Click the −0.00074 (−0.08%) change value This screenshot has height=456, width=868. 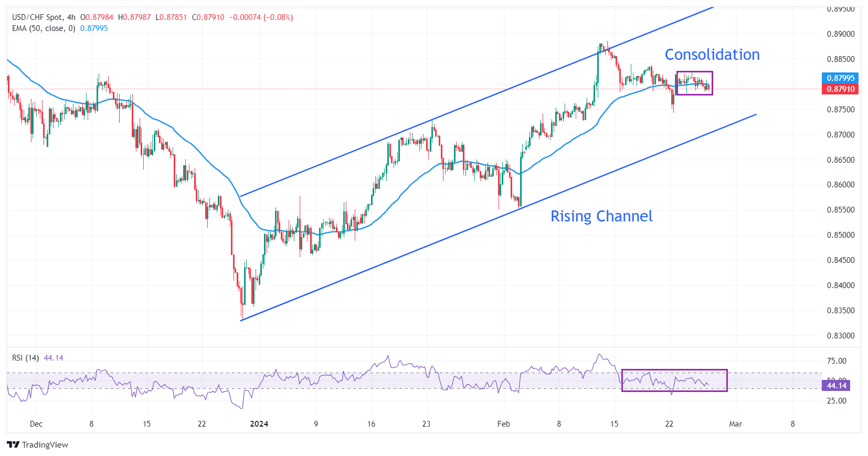point(260,17)
